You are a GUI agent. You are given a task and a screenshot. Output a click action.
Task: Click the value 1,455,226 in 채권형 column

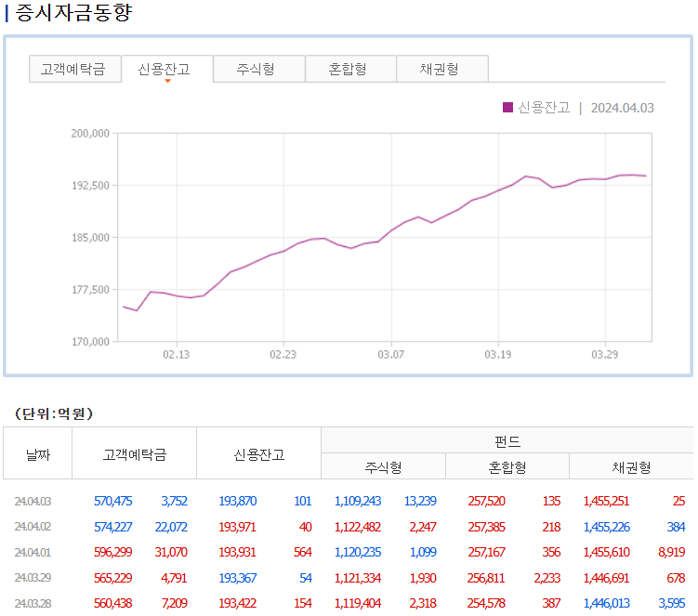[607, 527]
